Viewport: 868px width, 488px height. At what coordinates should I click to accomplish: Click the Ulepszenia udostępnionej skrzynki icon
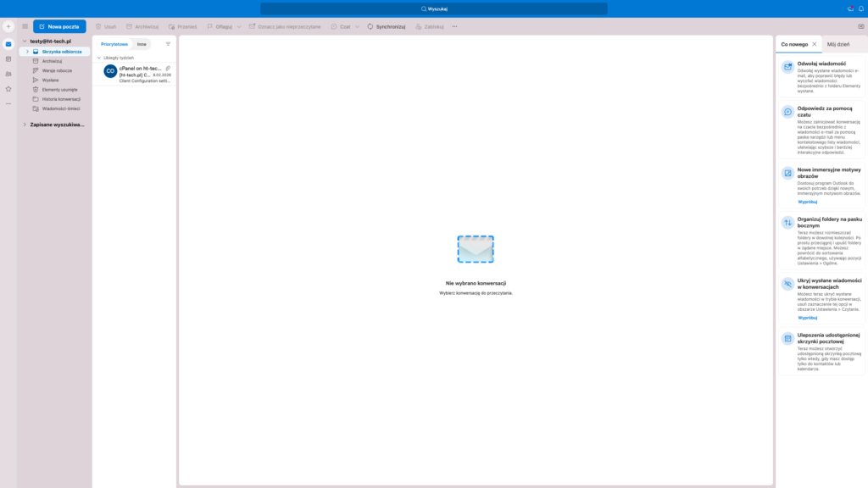[x=787, y=339]
